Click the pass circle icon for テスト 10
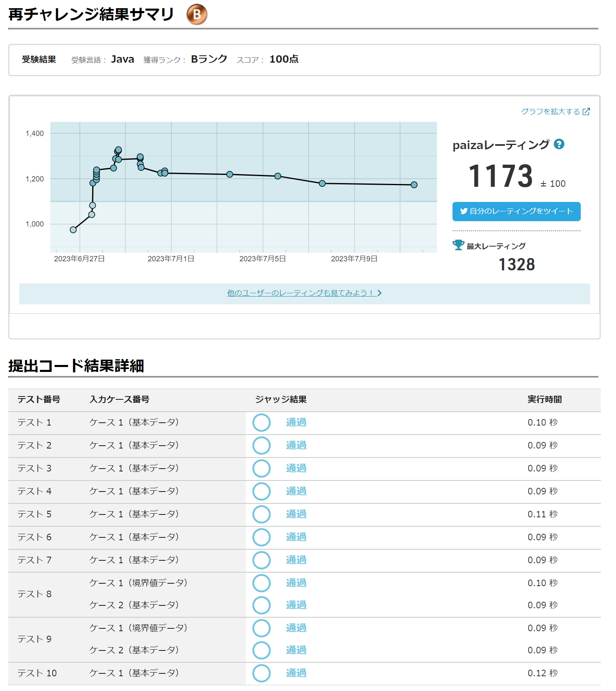The height and width of the screenshot is (691, 616). point(261,673)
